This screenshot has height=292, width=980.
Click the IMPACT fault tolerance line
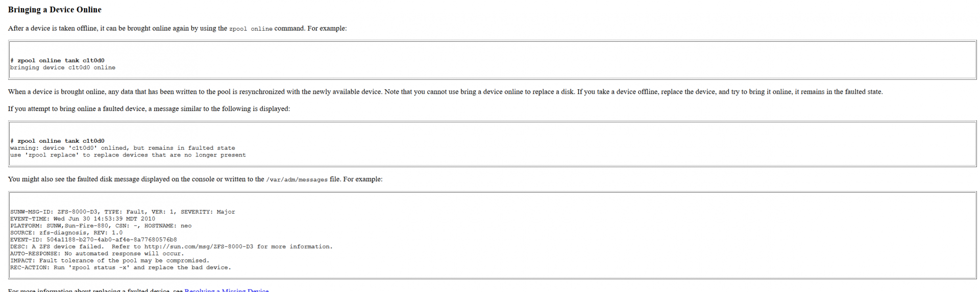point(110,261)
